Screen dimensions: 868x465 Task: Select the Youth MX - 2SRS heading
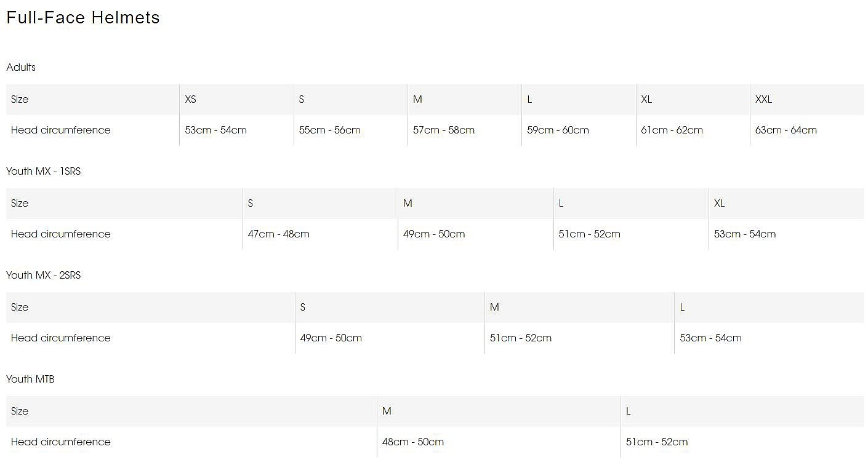point(44,275)
